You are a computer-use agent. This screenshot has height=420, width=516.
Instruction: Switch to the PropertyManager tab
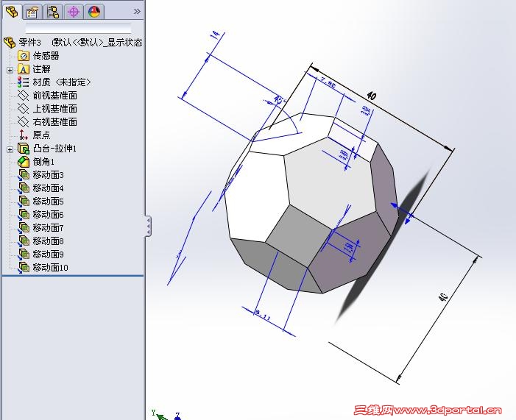pyautogui.click(x=32, y=13)
